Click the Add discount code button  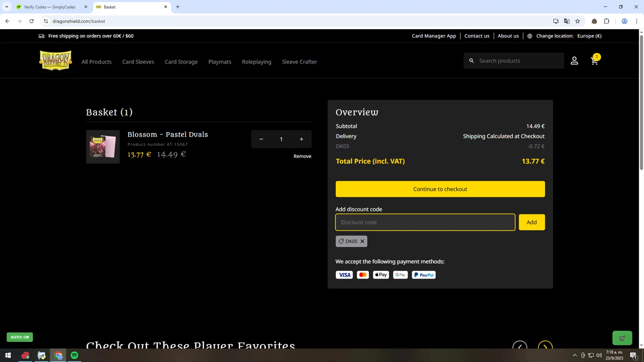point(532,222)
